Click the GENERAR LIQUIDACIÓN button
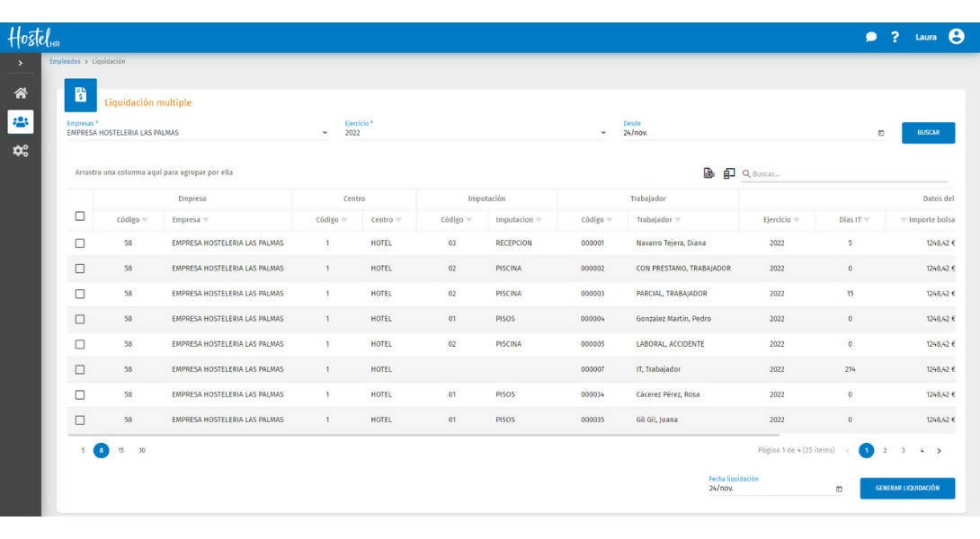The height and width of the screenshot is (539, 980). (907, 488)
